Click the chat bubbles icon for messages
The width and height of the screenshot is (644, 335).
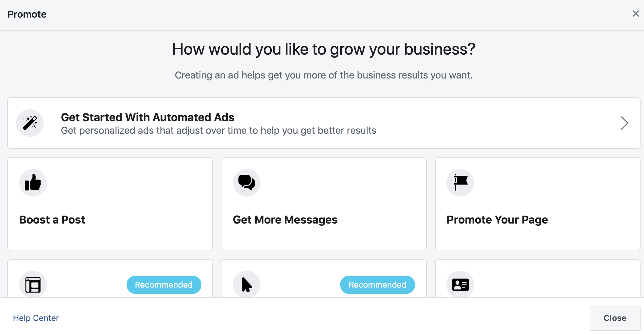pos(247,182)
